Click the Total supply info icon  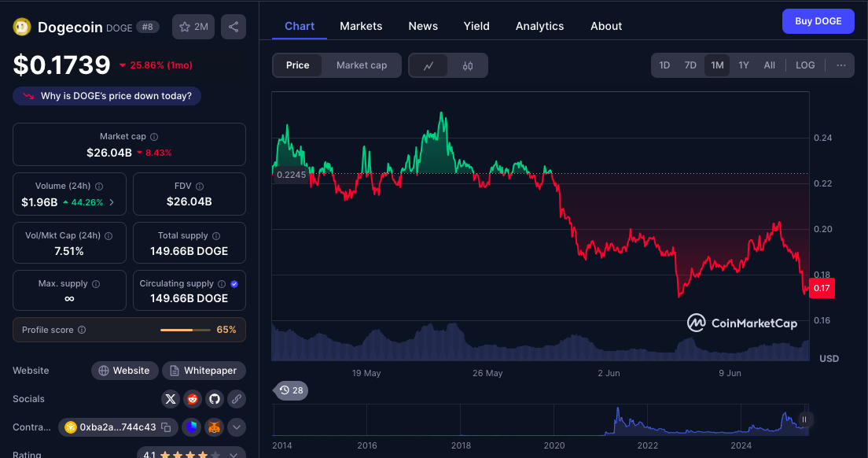point(216,236)
